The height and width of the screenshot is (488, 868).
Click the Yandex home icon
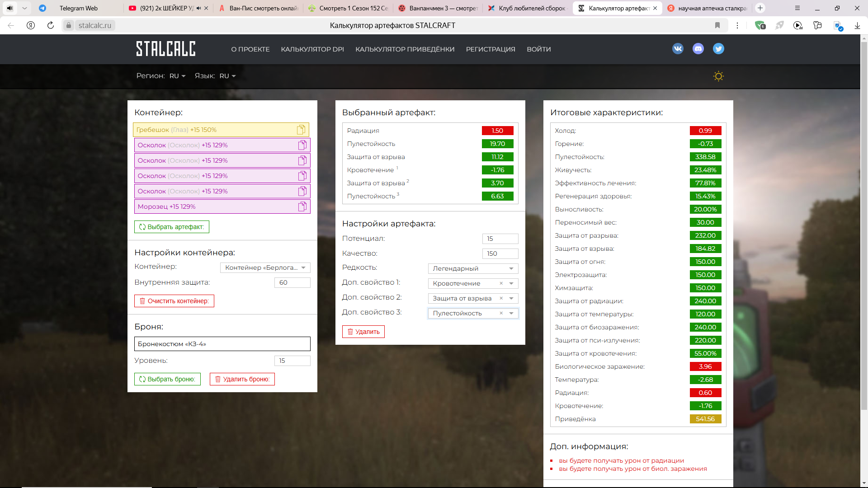coord(31,25)
